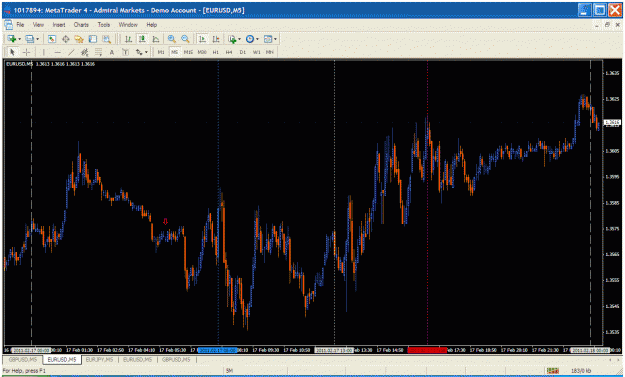Viewport: 625px width, 377px height.
Task: Click the chart icon left of File menu
Action: coord(8,25)
